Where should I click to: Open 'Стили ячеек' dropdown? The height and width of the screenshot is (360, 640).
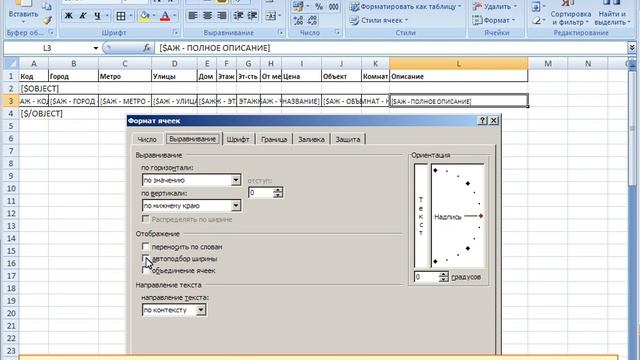[379, 20]
